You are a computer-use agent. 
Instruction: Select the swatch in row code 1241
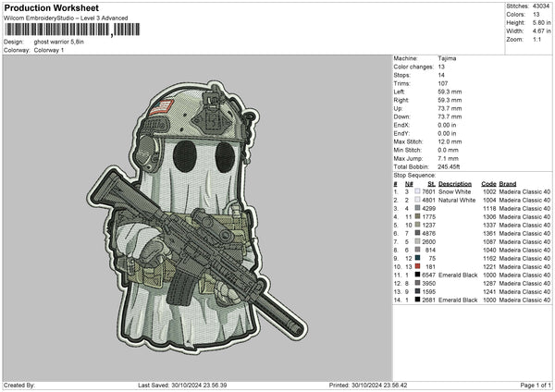[417, 291]
